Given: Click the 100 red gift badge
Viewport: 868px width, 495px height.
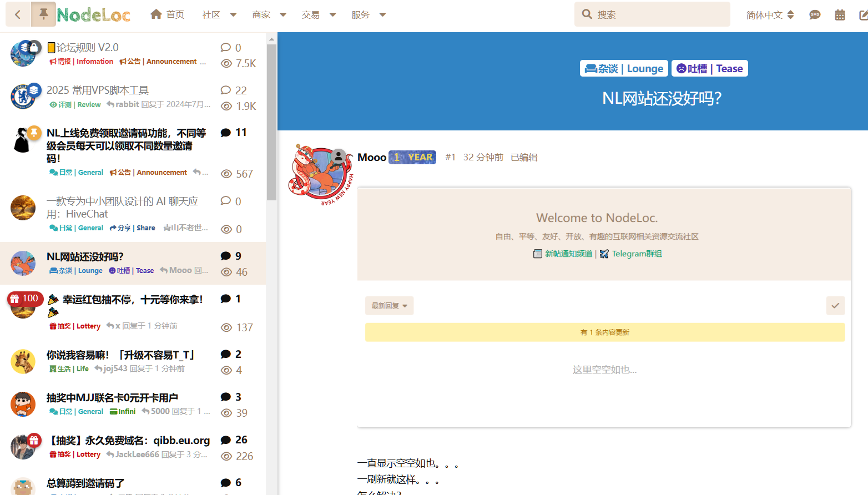Looking at the screenshot, I should click(x=24, y=299).
